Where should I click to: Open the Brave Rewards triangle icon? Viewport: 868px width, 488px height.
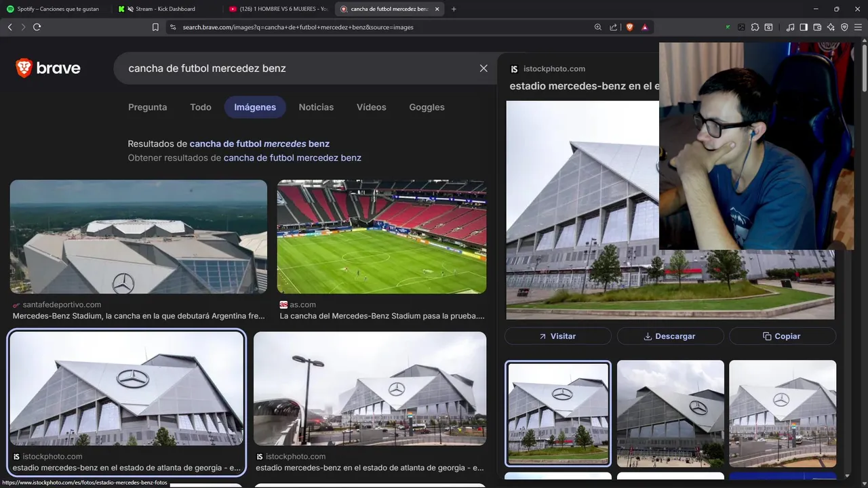click(644, 27)
